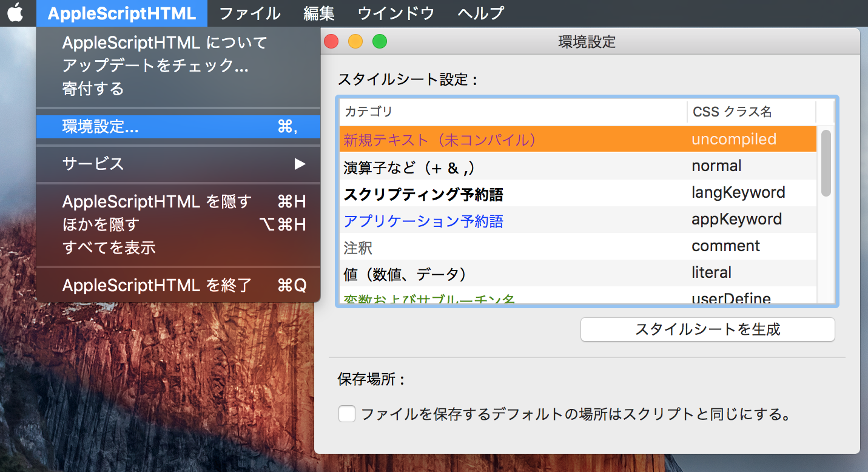Click the 寄付する menu entry
This screenshot has width=868, height=472.
178,89
